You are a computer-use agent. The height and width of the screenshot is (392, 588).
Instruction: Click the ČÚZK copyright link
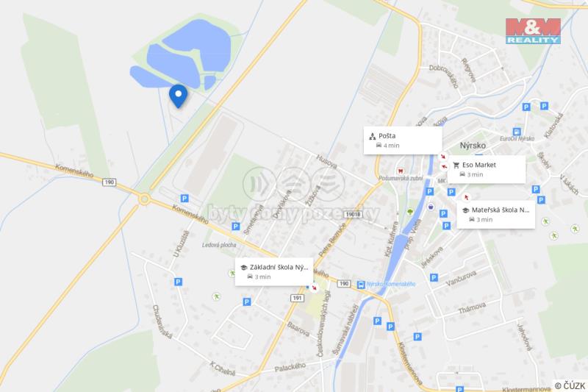(x=570, y=385)
